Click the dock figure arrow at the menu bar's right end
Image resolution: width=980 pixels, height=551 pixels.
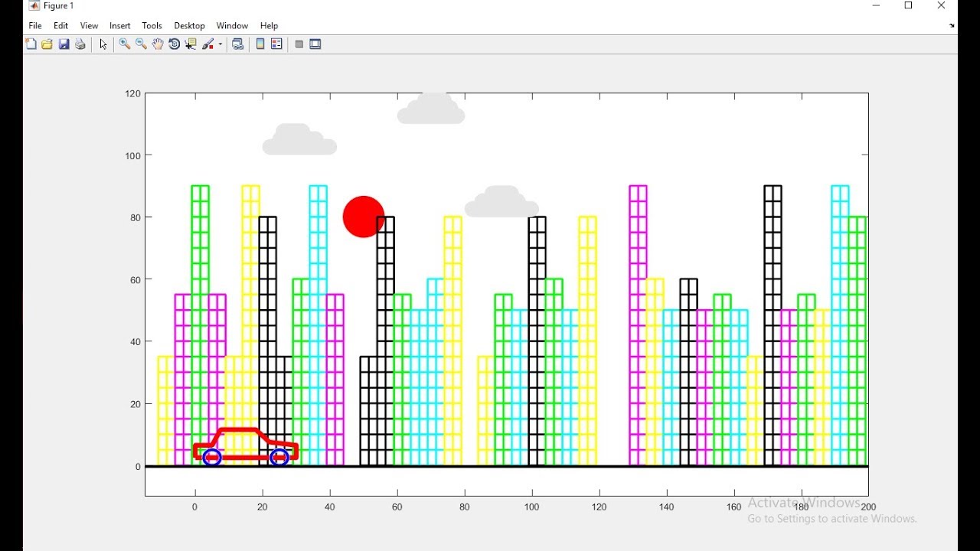click(952, 25)
